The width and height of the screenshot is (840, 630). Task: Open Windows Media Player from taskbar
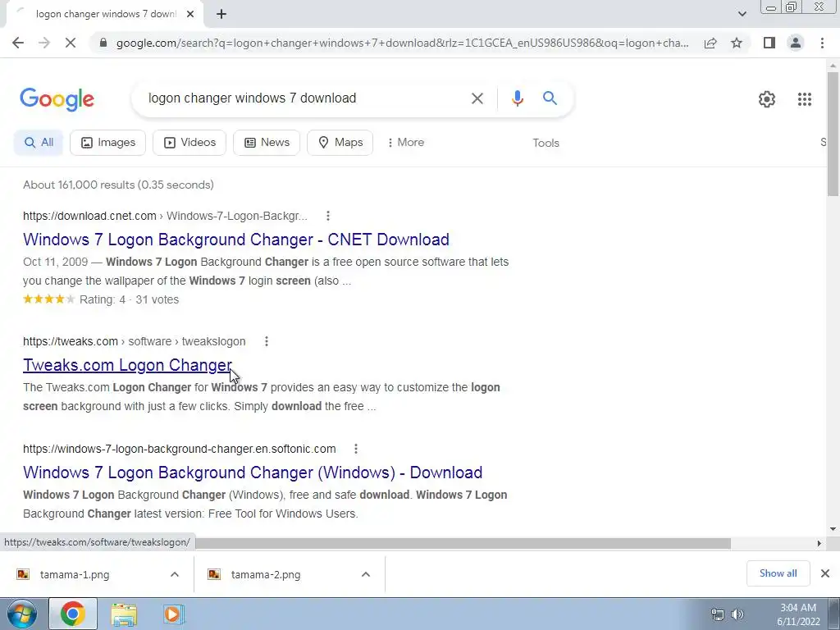(x=173, y=614)
